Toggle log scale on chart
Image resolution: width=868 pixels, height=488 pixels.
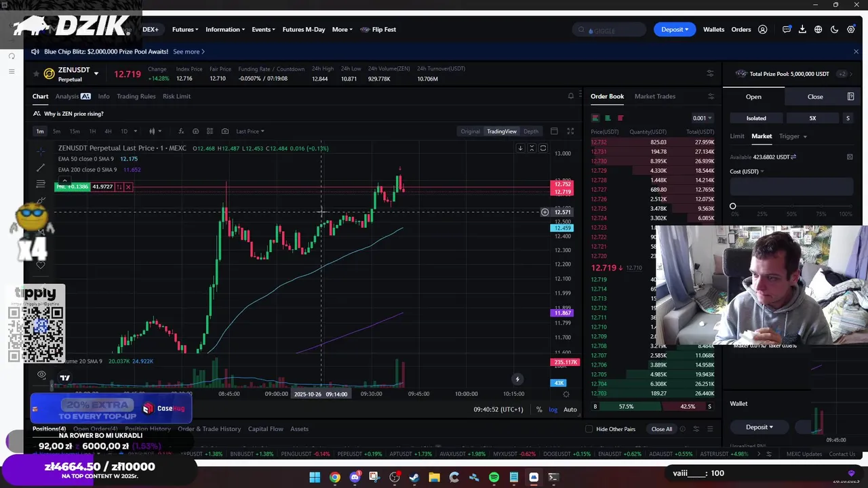pyautogui.click(x=553, y=409)
